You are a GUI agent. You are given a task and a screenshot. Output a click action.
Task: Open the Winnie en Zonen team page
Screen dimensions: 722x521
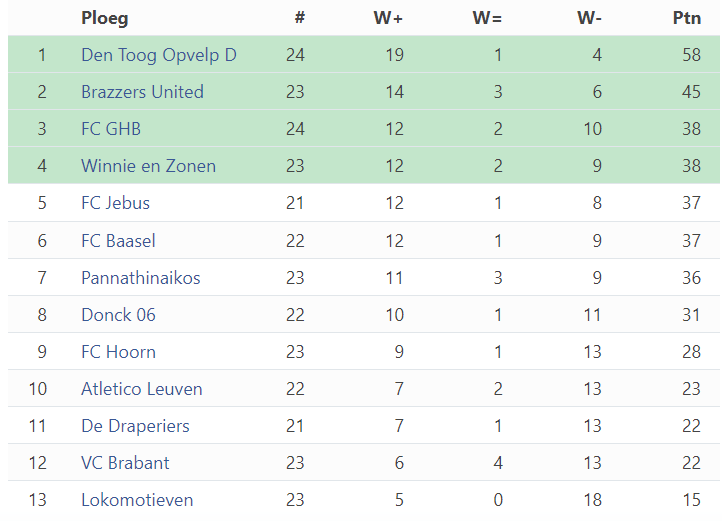(148, 166)
